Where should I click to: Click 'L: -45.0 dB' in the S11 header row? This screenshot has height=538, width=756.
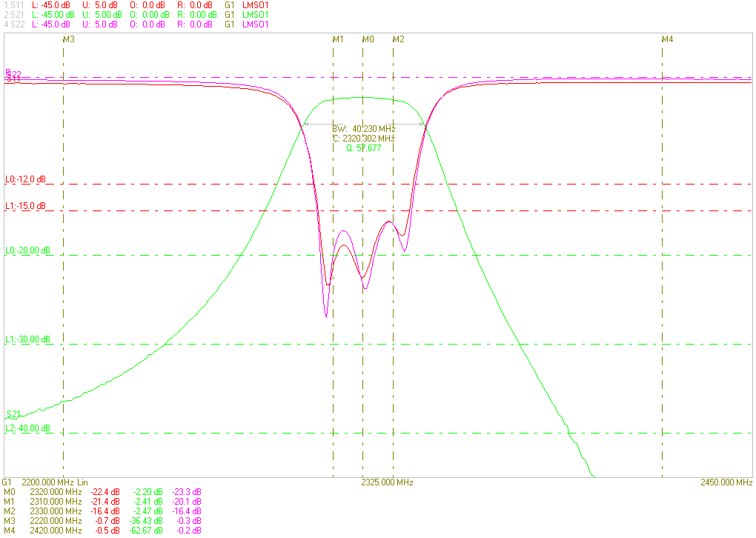click(51, 5)
